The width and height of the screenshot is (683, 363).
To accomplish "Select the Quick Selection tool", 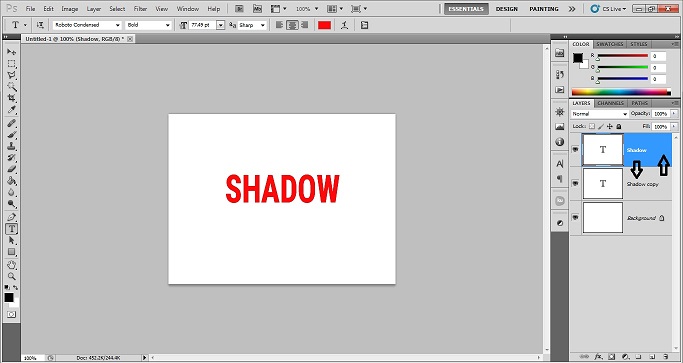I will (11, 87).
